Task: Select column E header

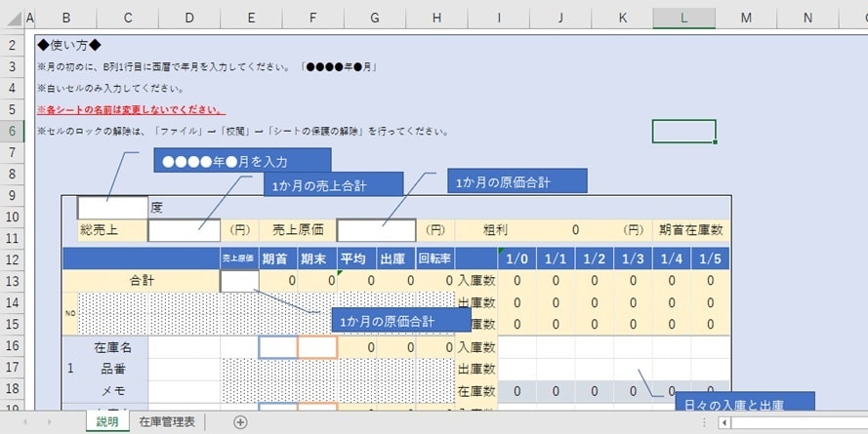Action: 251,19
